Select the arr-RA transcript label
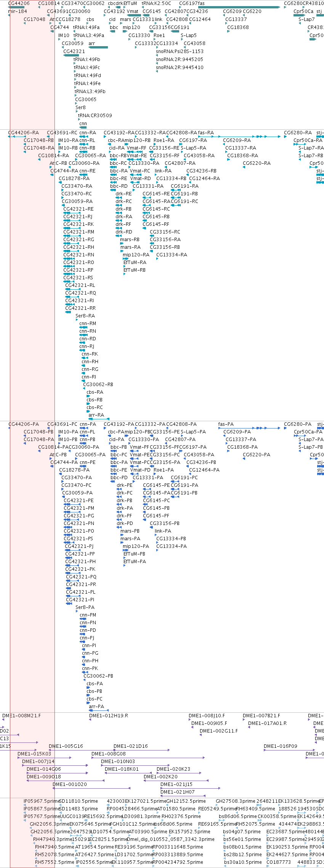The height and width of the screenshot is (868, 324). [x=96, y=415]
